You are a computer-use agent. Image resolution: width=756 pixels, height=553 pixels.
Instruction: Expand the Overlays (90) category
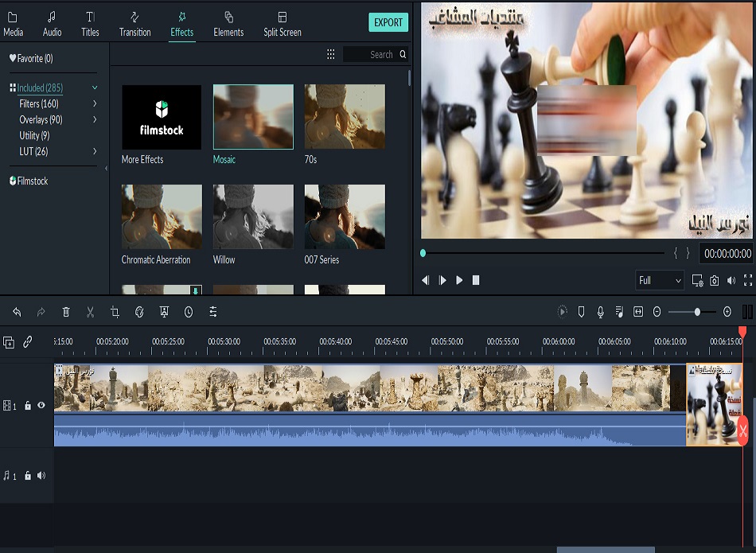95,119
